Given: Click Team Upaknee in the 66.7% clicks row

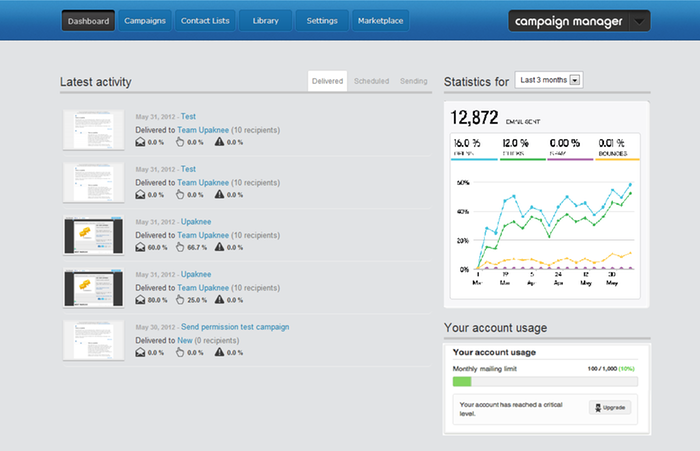Looking at the screenshot, I should point(203,235).
